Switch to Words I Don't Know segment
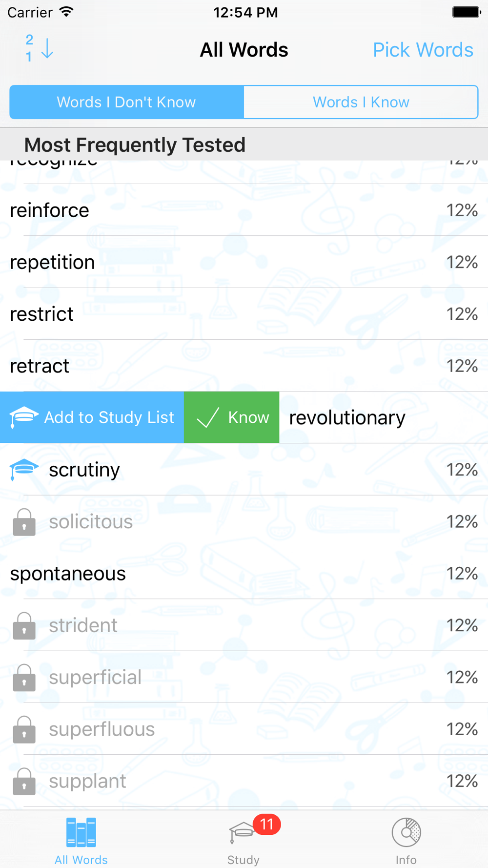This screenshot has width=488, height=868. [127, 102]
